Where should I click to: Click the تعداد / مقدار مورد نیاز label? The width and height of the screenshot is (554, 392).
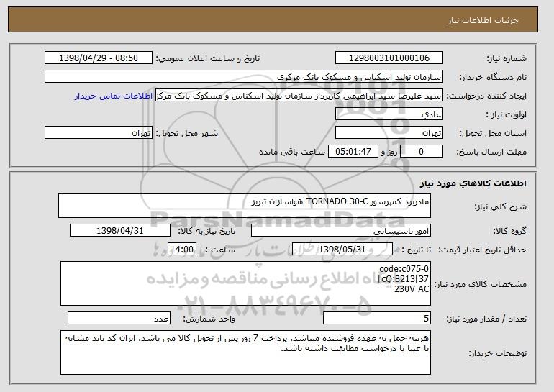pos(486,319)
